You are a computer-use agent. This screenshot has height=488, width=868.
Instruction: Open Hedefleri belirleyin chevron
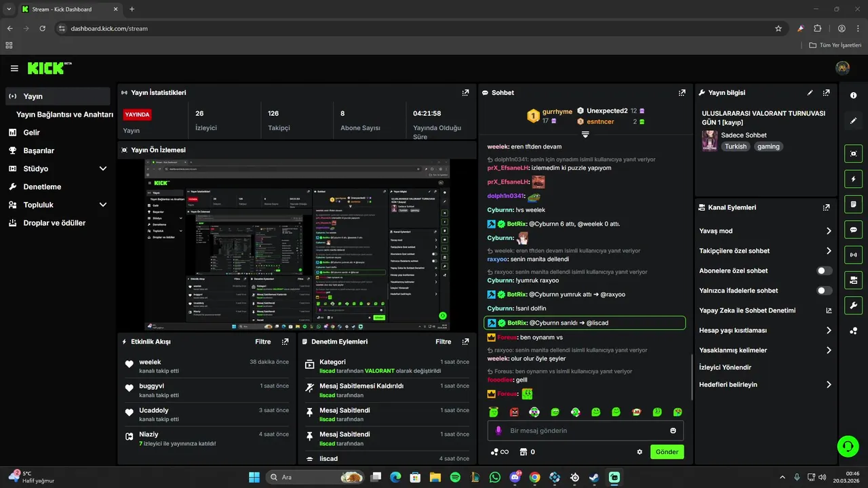(829, 384)
